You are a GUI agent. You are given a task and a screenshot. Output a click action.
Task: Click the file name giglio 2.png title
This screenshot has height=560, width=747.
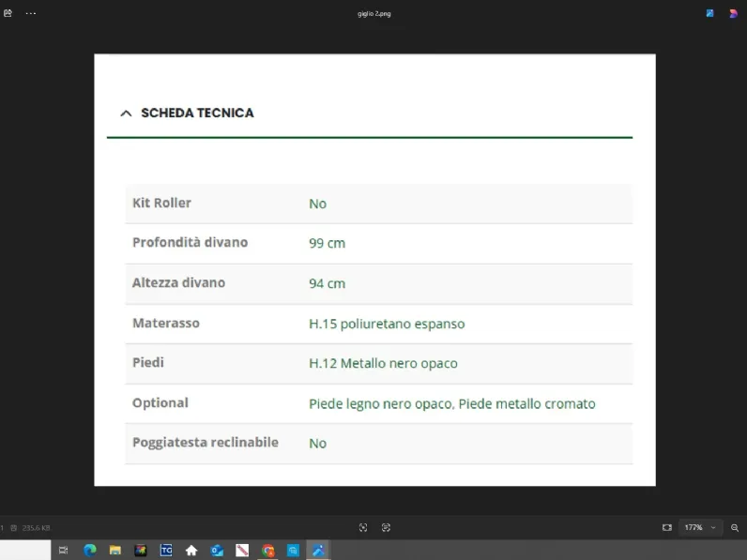[374, 14]
